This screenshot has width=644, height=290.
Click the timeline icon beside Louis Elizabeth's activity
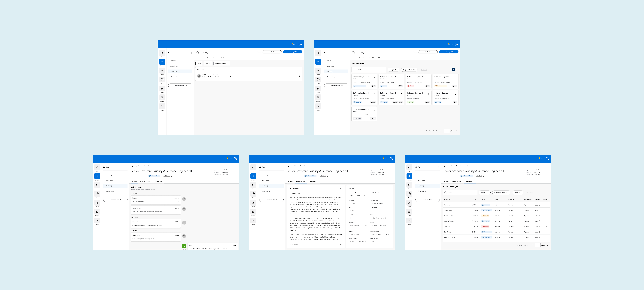(184, 209)
